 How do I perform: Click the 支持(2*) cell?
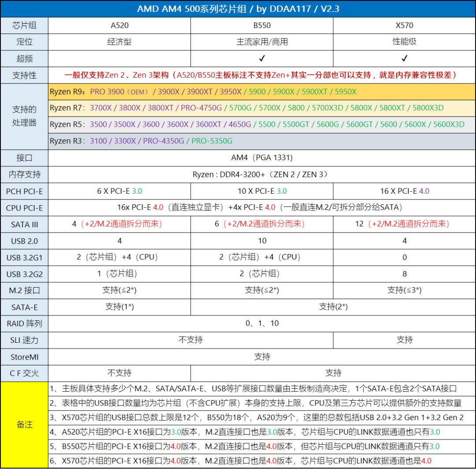pos(333,307)
